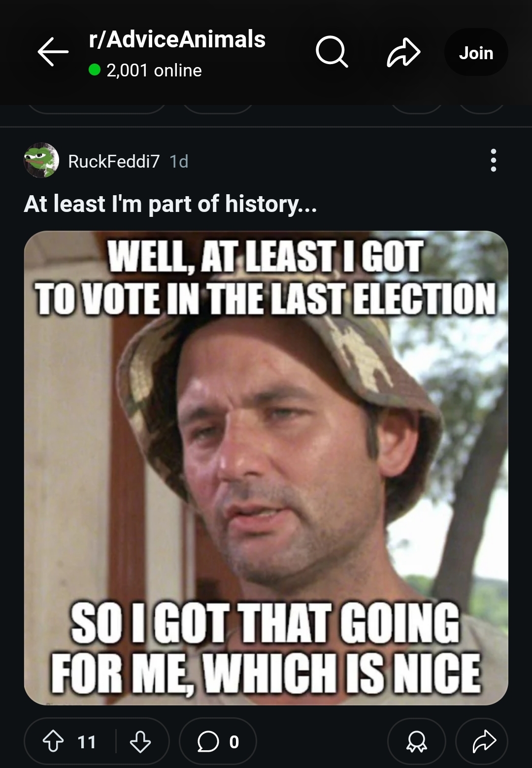Image resolution: width=532 pixels, height=768 pixels.
Task: Join the r/AdviceAnimals community
Action: (476, 52)
